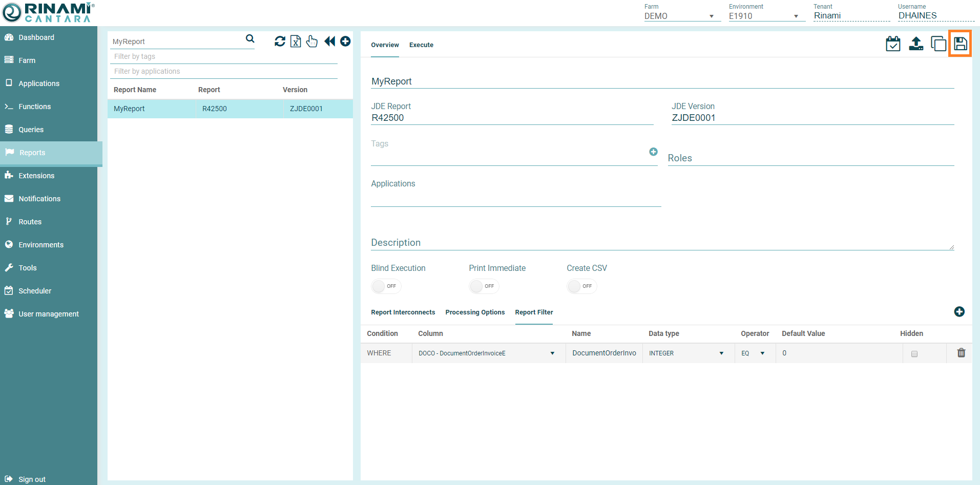Open Scheduler from the sidebar
Screen dimensions: 980x485
pyautogui.click(x=35, y=291)
